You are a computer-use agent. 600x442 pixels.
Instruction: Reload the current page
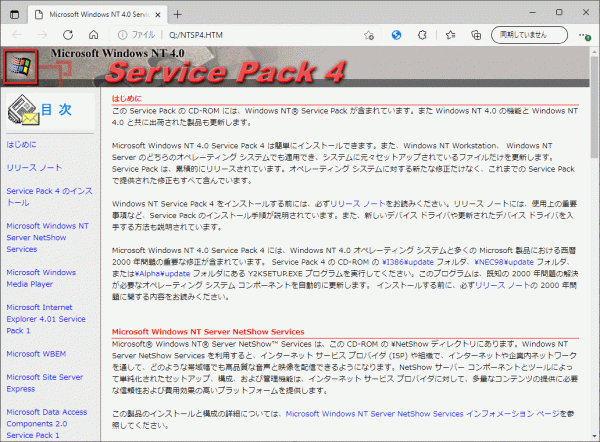pos(68,35)
